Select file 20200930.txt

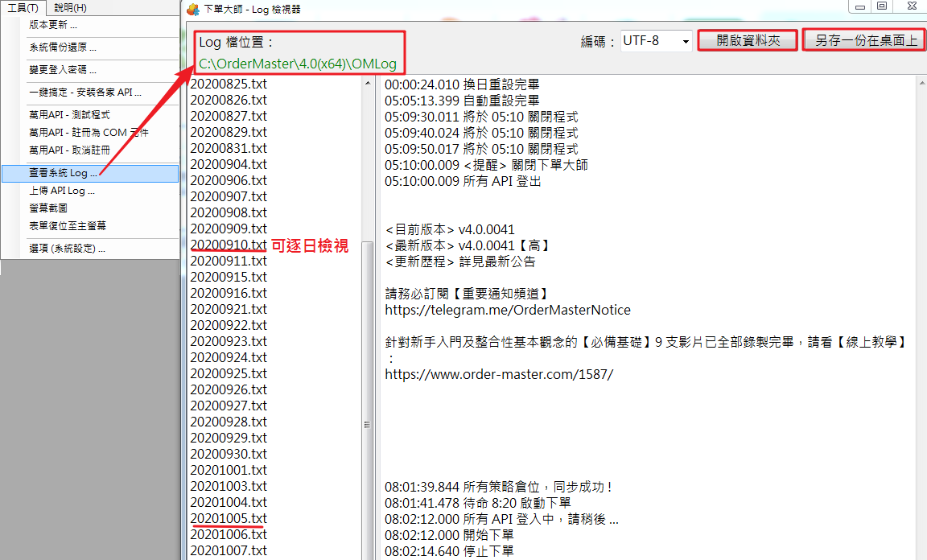tap(229, 454)
